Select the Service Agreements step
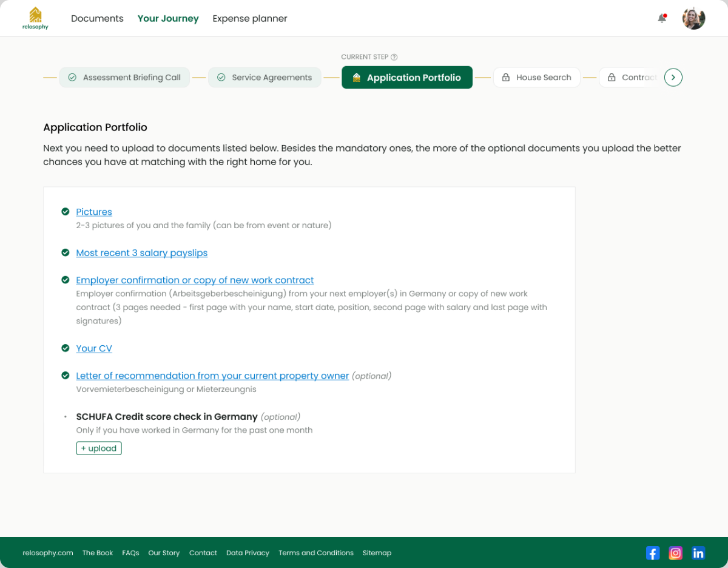 265,78
